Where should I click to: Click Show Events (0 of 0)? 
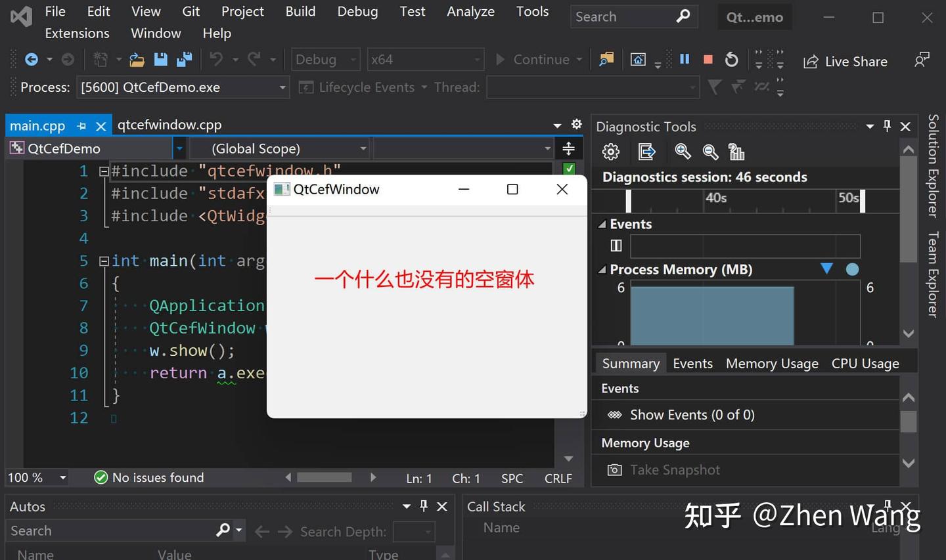coord(691,414)
